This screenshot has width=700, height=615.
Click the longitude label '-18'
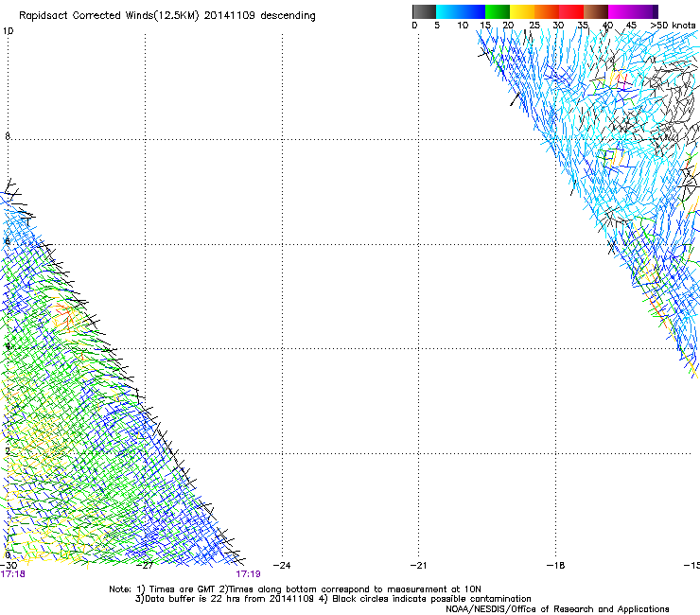(556, 565)
